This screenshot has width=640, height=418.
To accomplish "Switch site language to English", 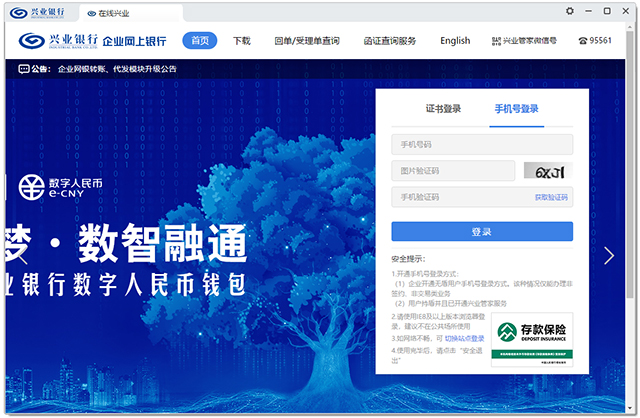I will (454, 41).
